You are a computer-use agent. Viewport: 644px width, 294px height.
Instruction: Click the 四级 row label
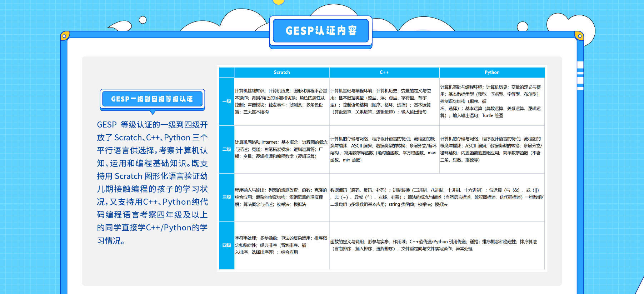226,245
